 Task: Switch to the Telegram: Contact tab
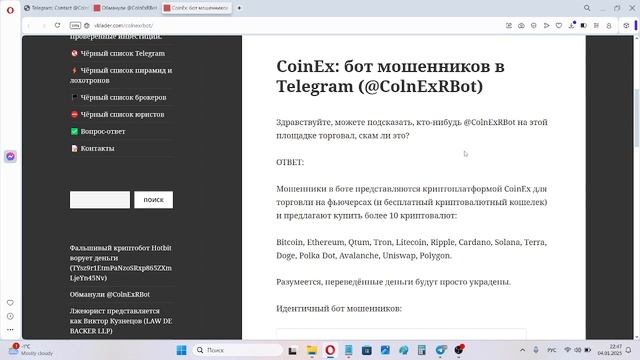56,8
